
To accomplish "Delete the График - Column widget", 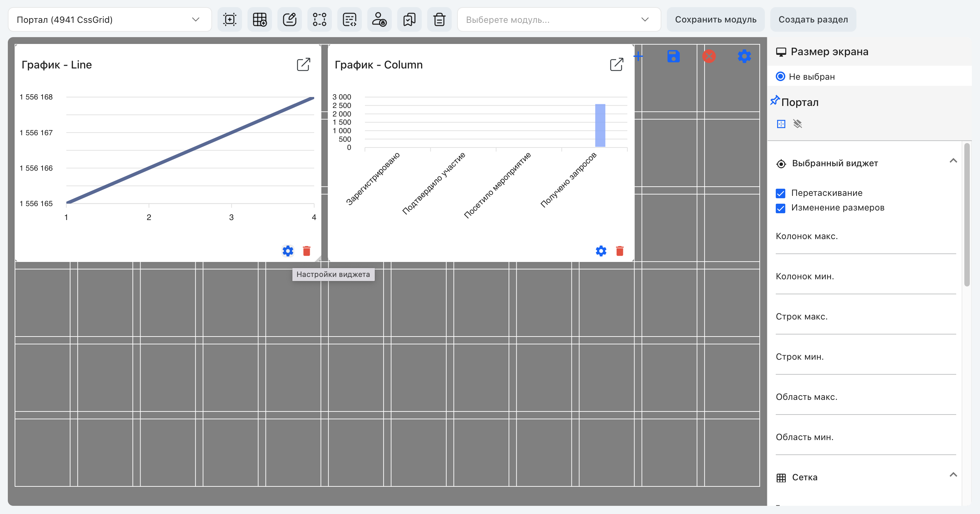I will click(620, 251).
